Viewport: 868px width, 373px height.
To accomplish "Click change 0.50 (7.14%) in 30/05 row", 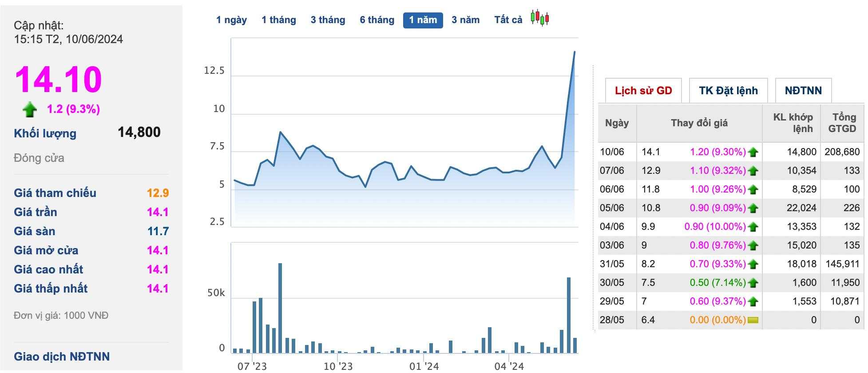I will coord(717,283).
